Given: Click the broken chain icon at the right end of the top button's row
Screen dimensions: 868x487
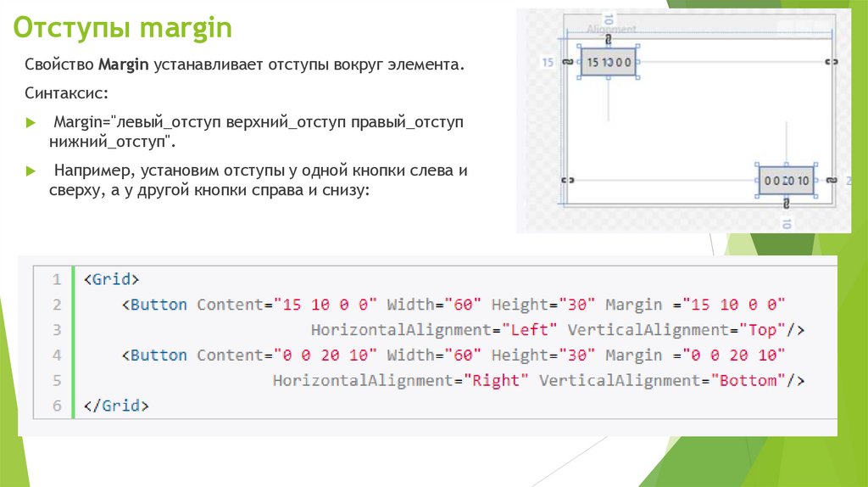Looking at the screenshot, I should [x=832, y=62].
